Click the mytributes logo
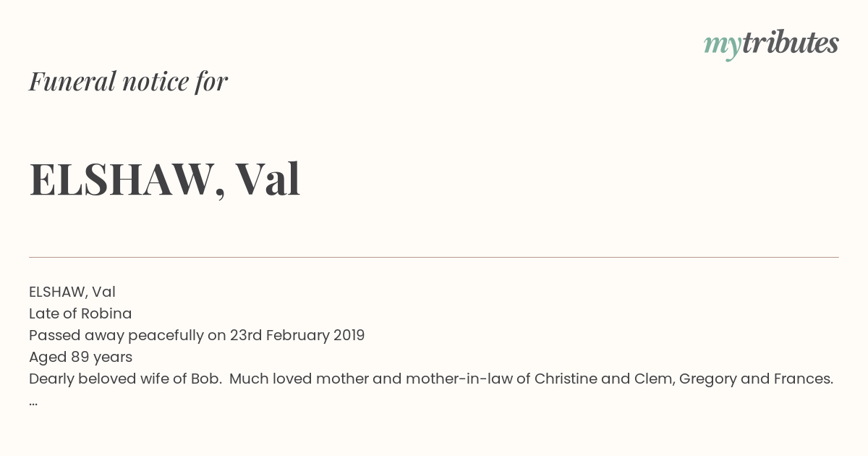 pos(771,44)
